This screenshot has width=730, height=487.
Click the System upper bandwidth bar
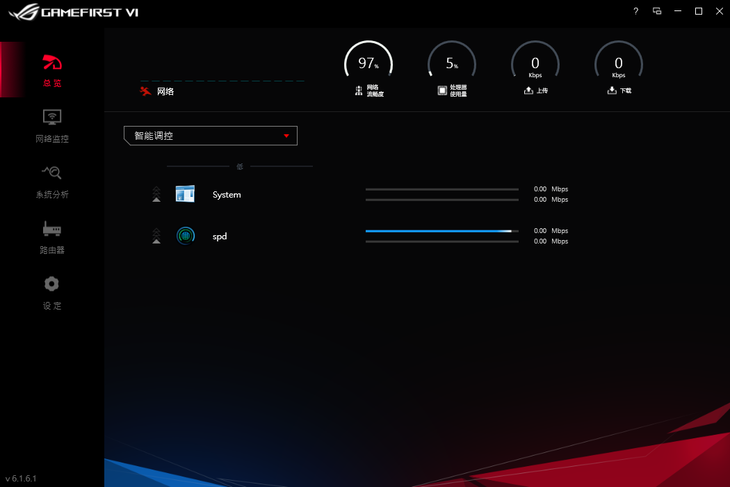(441, 189)
